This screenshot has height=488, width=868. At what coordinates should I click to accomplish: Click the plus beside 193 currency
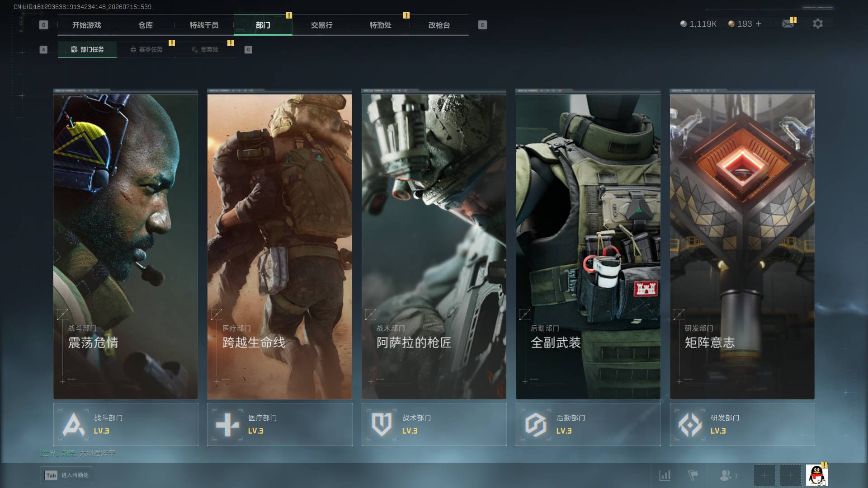(x=759, y=24)
